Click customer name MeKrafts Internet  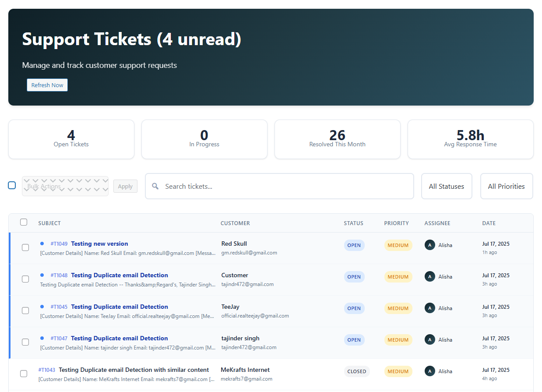245,370
